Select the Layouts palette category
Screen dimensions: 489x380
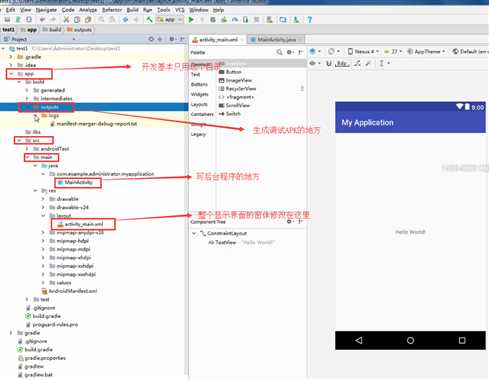click(199, 104)
